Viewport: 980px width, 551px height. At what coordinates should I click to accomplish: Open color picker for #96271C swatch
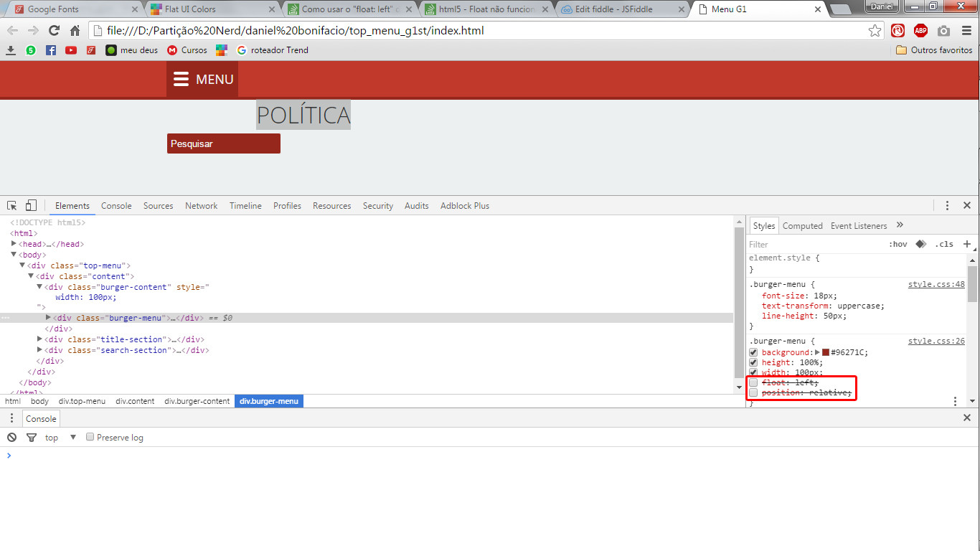pos(826,352)
